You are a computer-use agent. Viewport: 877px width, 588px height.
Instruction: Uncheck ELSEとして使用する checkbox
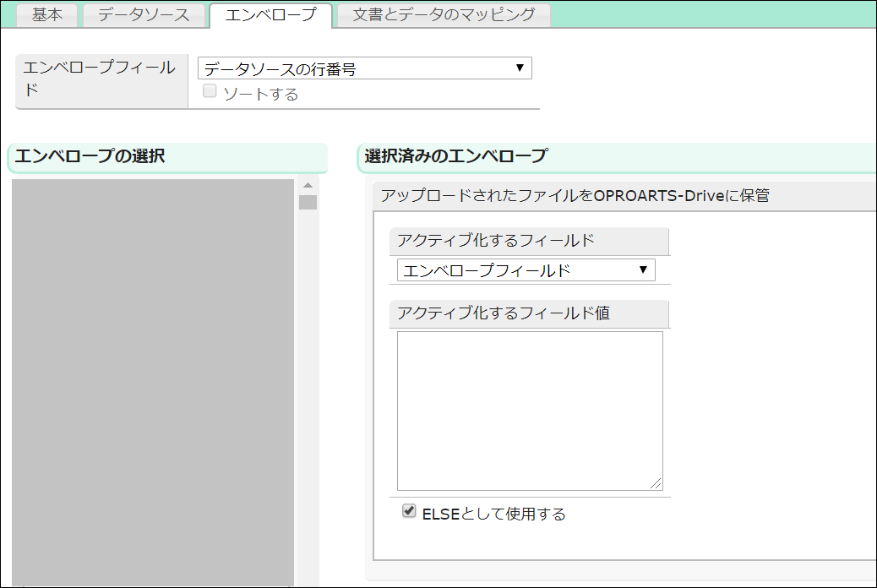tap(410, 512)
